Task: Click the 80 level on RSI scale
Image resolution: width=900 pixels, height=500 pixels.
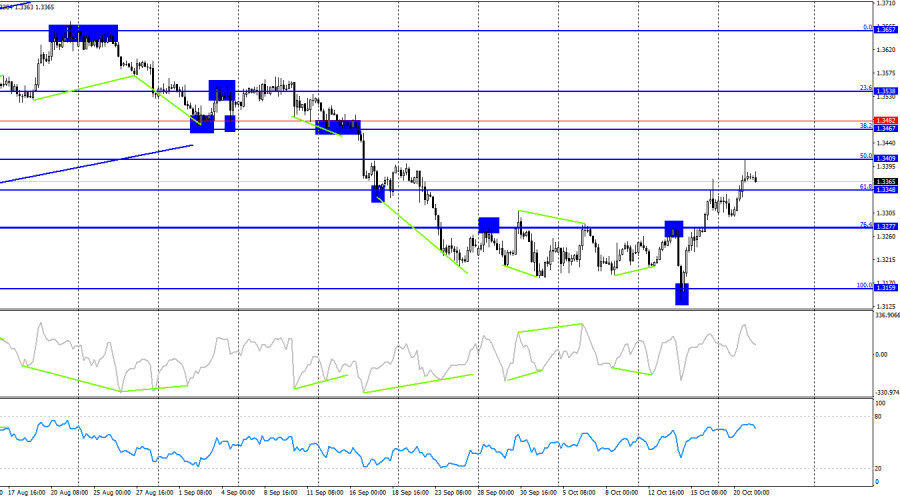Action: 878,417
